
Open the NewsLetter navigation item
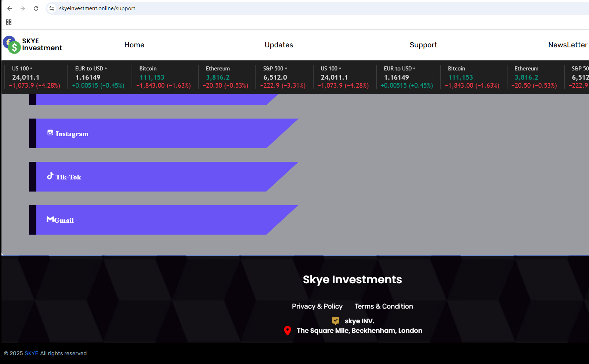coord(568,45)
